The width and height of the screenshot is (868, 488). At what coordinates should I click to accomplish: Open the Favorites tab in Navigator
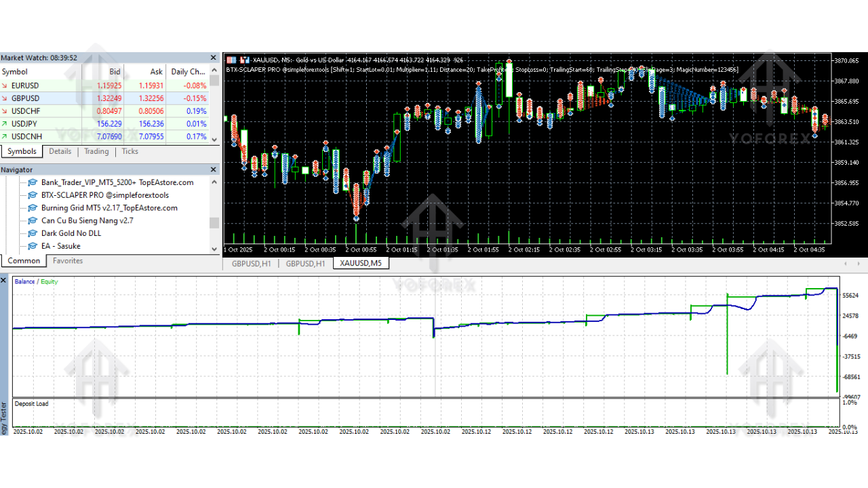tap(68, 261)
